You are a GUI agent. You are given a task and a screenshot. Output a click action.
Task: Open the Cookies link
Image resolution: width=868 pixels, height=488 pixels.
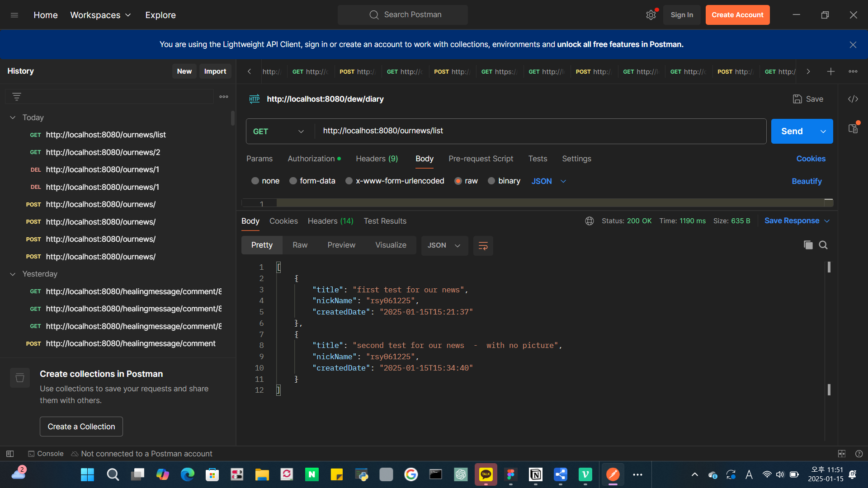811,159
